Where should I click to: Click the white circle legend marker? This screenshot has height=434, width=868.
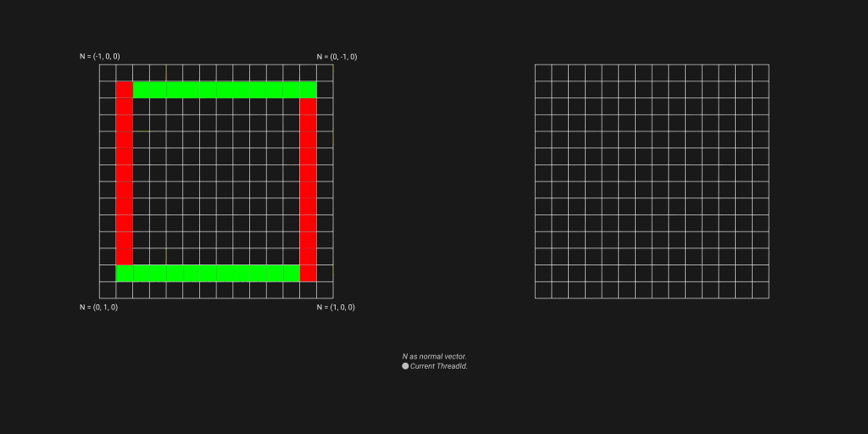(x=405, y=366)
